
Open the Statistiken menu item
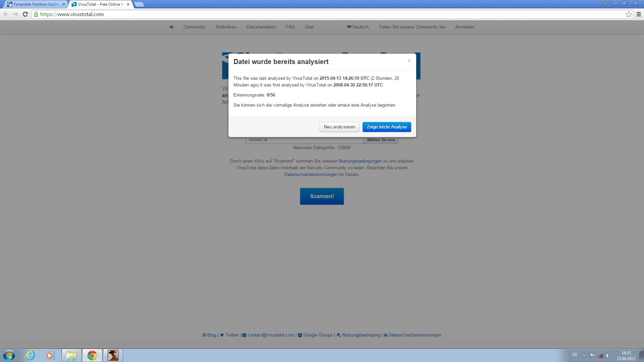(226, 27)
